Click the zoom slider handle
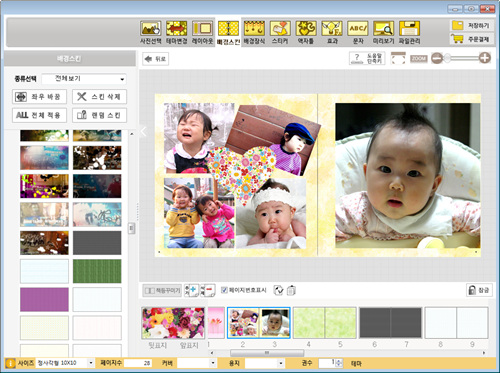 click(447, 58)
